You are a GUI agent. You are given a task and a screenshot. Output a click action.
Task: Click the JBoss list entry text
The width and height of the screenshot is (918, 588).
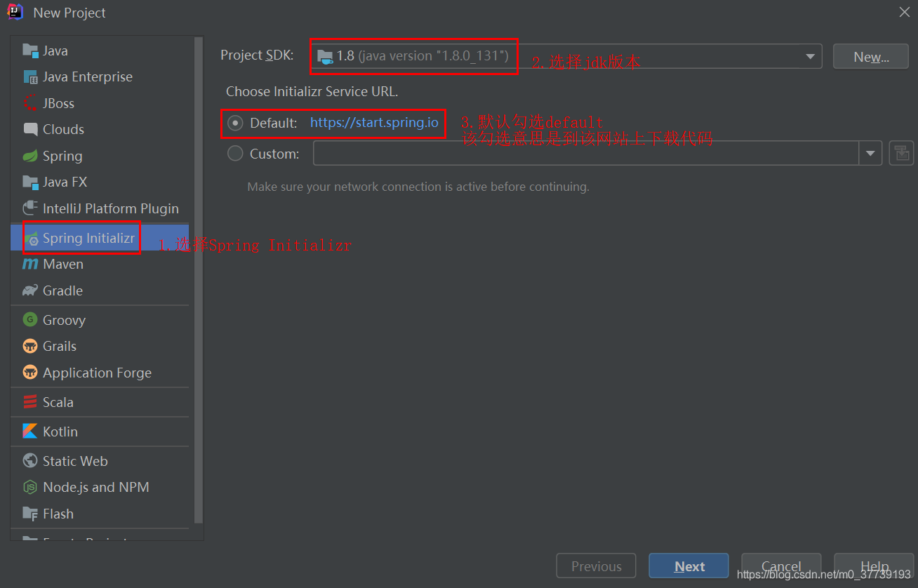[58, 103]
